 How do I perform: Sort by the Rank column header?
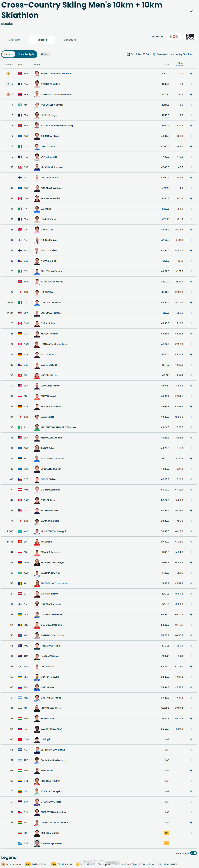tap(9, 64)
